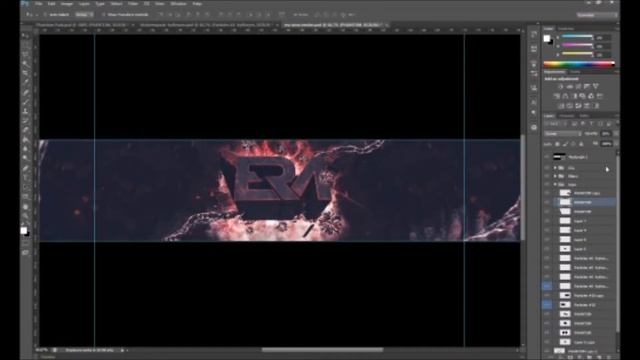640x360 pixels.
Task: Pick a color from the spectrum ramp
Action: point(579,64)
